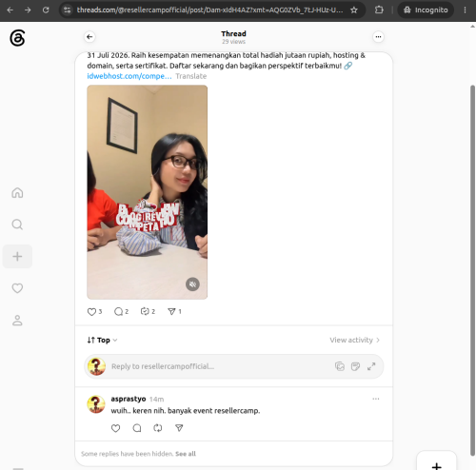Like asprastyo's reply
Image resolution: width=476 pixels, height=470 pixels.
[x=115, y=428]
